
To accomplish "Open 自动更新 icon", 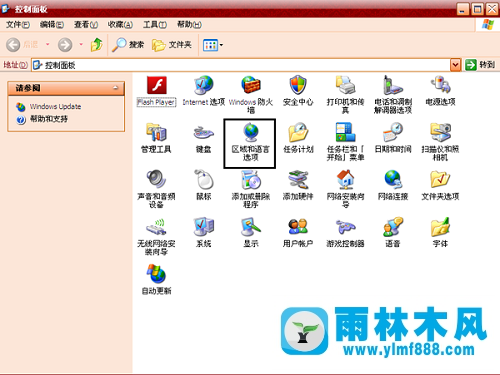I will point(156,280).
